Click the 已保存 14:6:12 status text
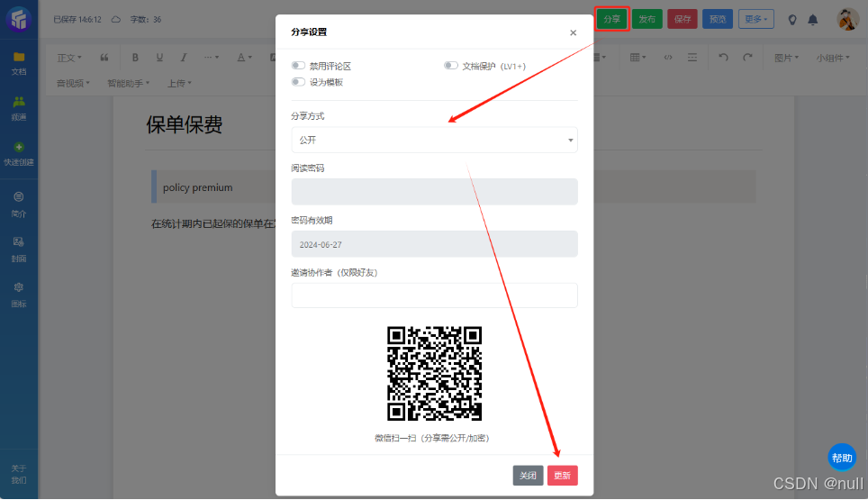The width and height of the screenshot is (868, 500). (x=77, y=20)
